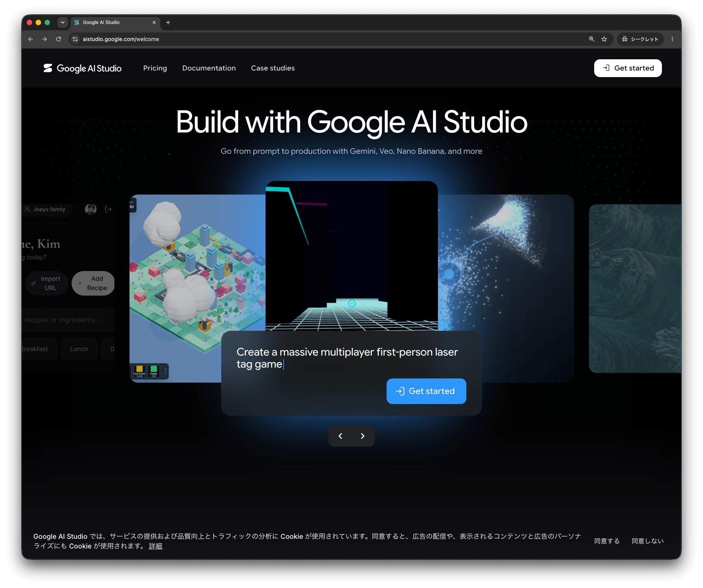Viewport: 703px width, 588px height.
Task: Select the Google AI Studio browser tab
Action: 115,22
